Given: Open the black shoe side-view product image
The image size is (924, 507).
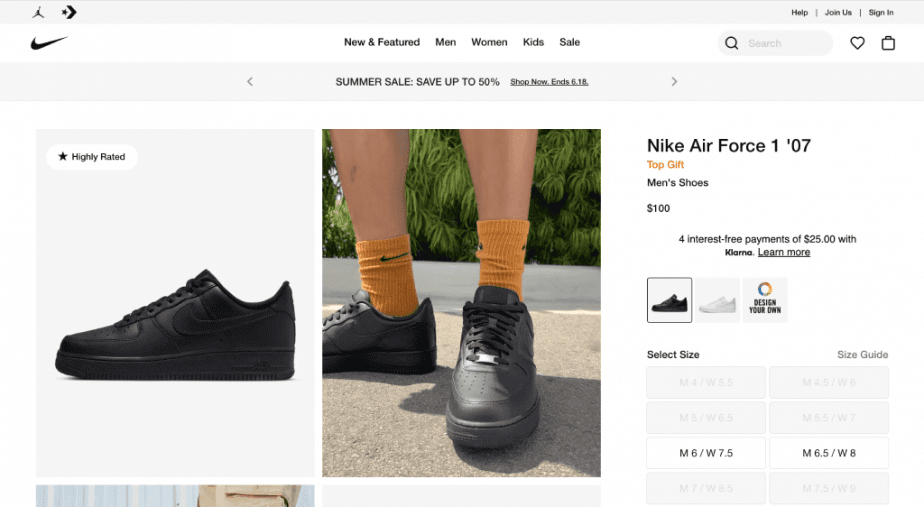Looking at the screenshot, I should click(175, 303).
